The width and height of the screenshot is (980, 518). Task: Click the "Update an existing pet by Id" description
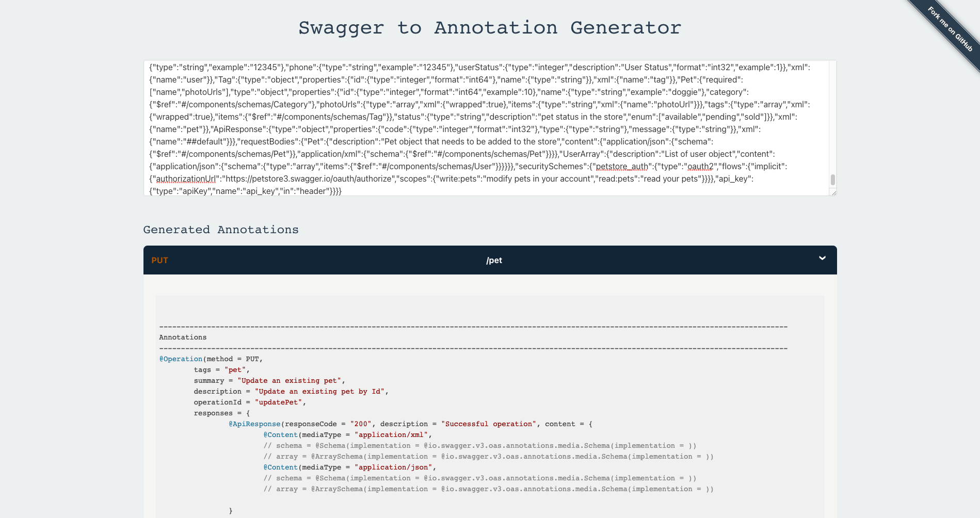coord(319,392)
